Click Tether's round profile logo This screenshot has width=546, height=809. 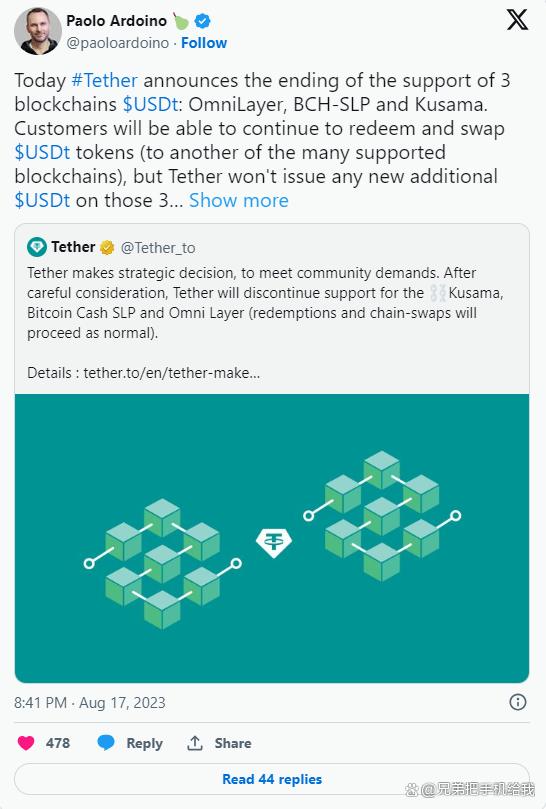click(x=37, y=247)
